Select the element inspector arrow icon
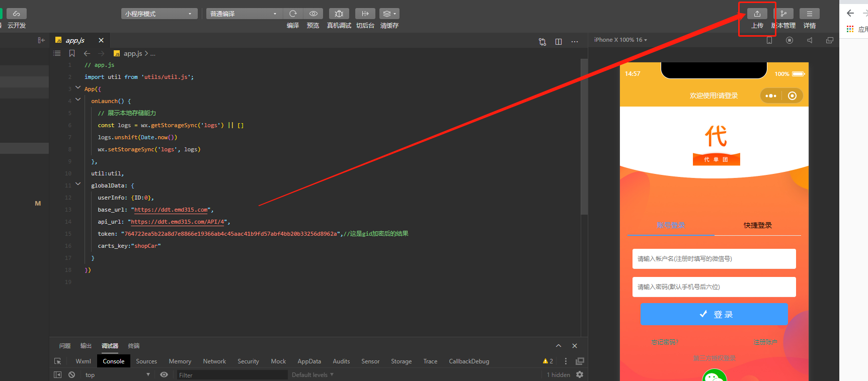Viewport: 868px width, 381px height. (x=58, y=361)
